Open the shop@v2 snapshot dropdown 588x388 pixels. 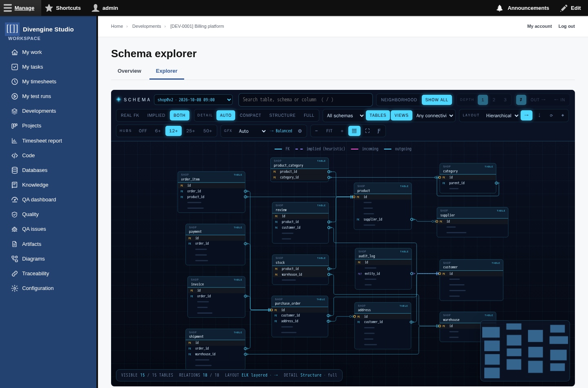coord(194,100)
